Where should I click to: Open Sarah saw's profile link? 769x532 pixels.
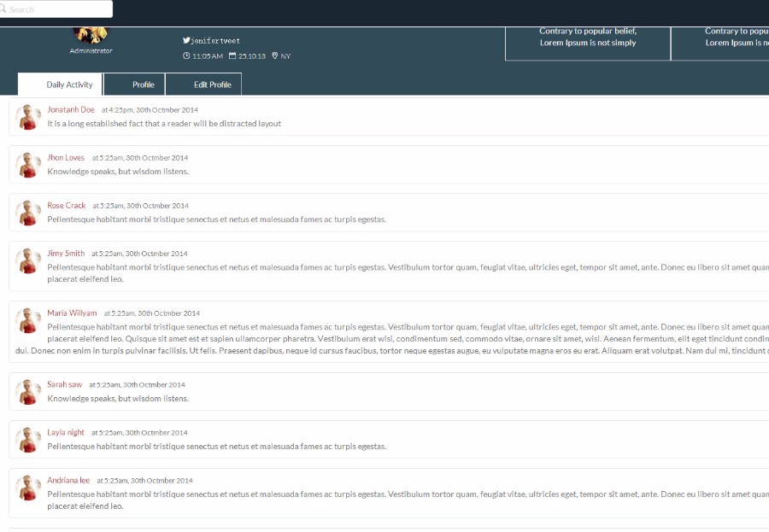pyautogui.click(x=65, y=384)
